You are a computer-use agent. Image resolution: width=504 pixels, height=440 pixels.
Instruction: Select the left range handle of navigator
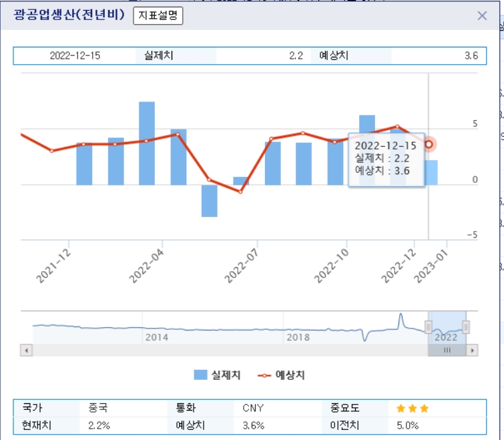tap(428, 327)
